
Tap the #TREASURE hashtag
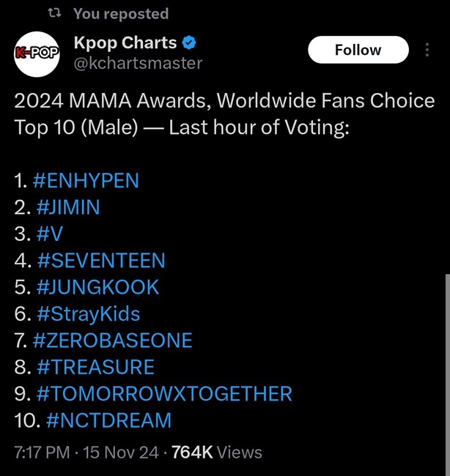[x=95, y=367]
